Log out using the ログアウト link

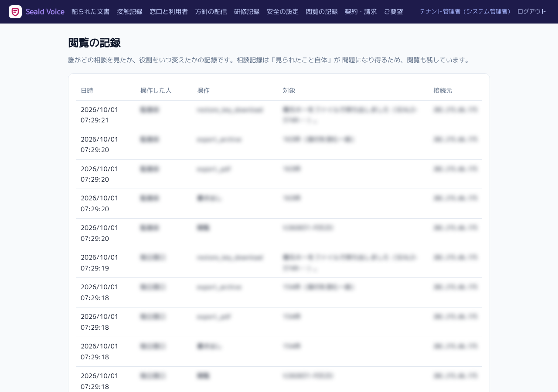(532, 11)
